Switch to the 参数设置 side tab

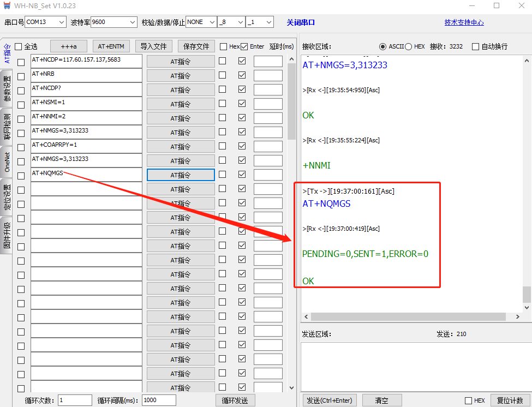point(7,88)
